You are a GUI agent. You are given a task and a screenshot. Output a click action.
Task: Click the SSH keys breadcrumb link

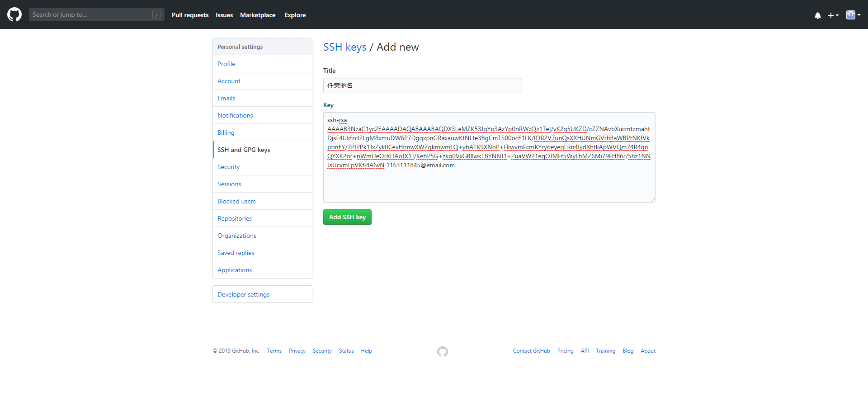[344, 47]
